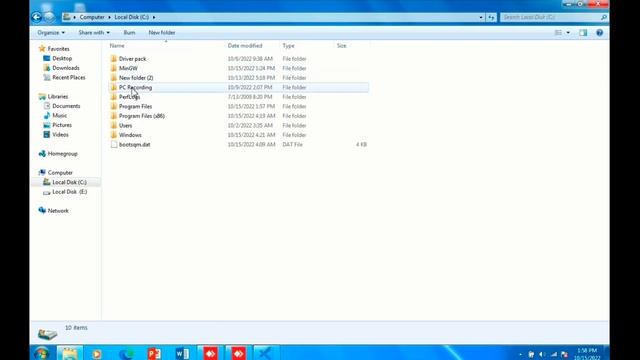Open the change view options dropdown arrow
Image resolution: width=640 pixels, height=360 pixels.
click(x=568, y=33)
